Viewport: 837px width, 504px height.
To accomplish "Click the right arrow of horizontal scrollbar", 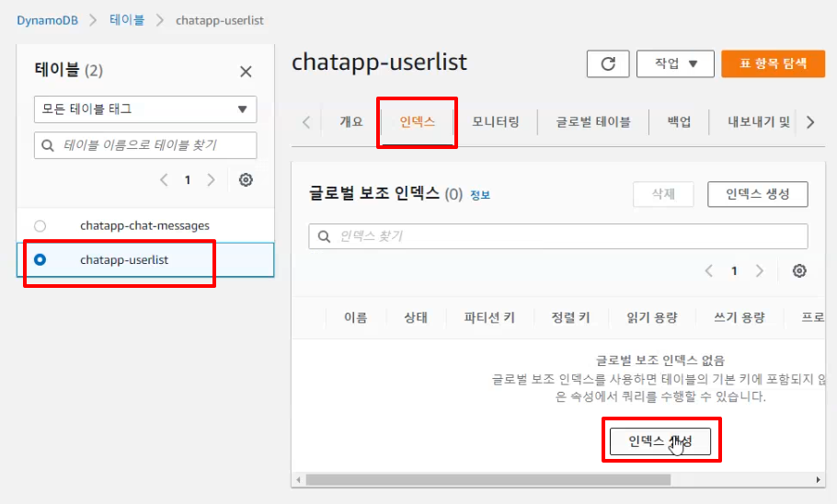I will pos(818,480).
